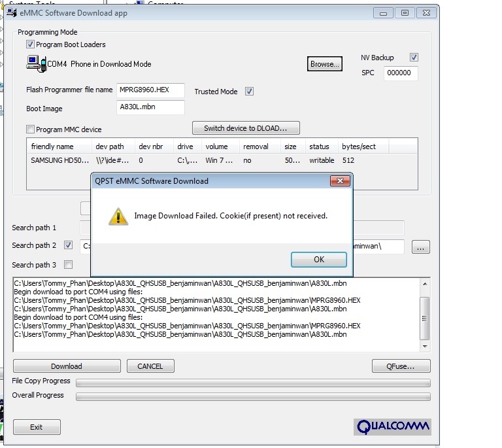
Task: Click the Download button
Action: pos(67,366)
